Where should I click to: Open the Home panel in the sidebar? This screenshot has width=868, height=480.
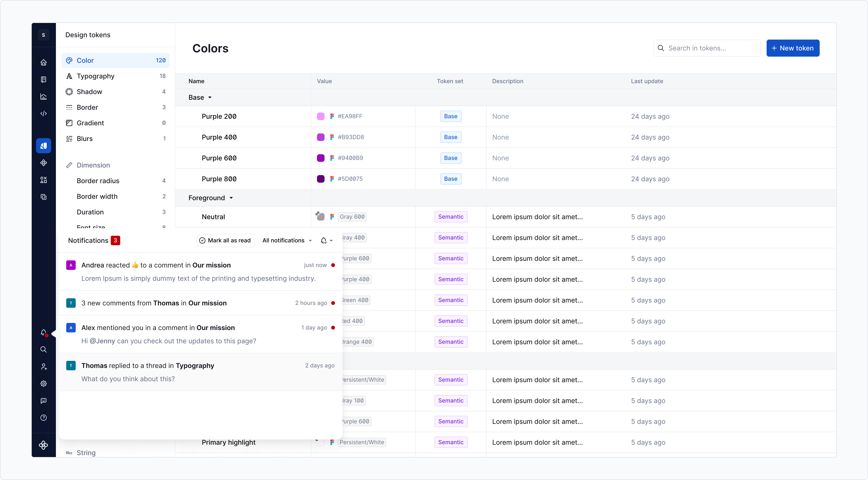pyautogui.click(x=44, y=62)
